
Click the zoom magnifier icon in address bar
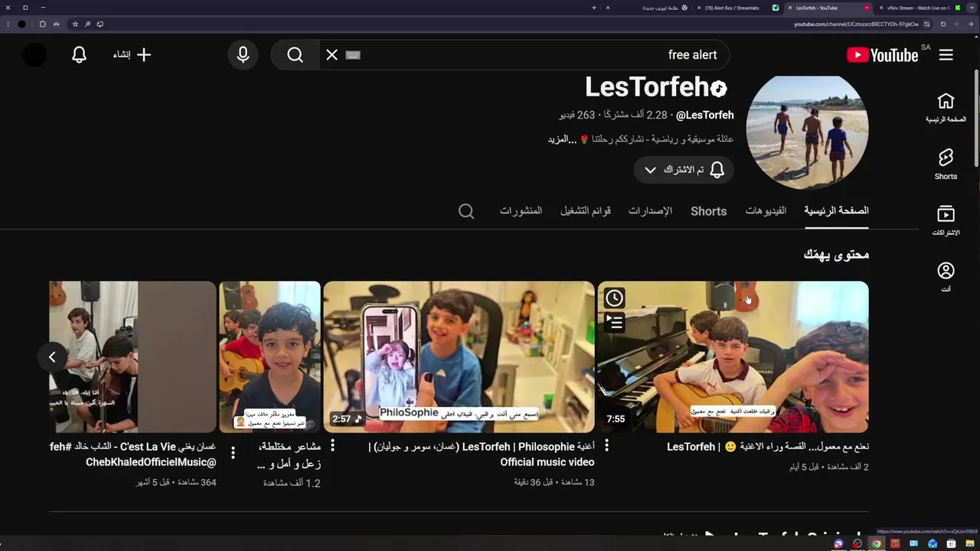pyautogui.click(x=87, y=24)
